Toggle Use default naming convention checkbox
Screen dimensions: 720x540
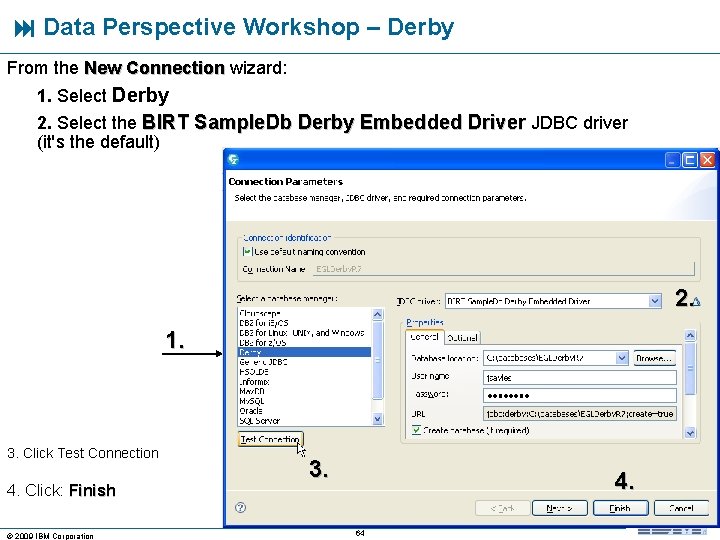point(247,252)
